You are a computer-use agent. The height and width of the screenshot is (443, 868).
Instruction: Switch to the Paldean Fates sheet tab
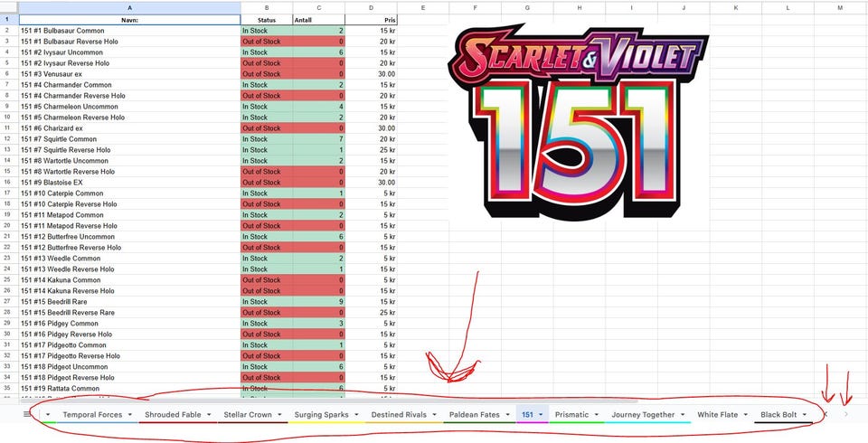[x=475, y=414]
